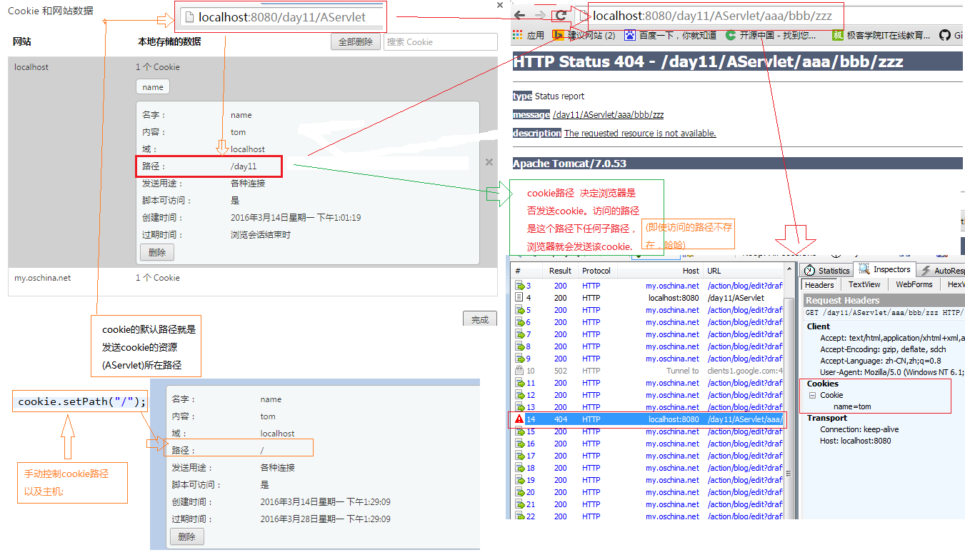Click the name cookie chip
The height and width of the screenshot is (560, 965).
coord(153,87)
